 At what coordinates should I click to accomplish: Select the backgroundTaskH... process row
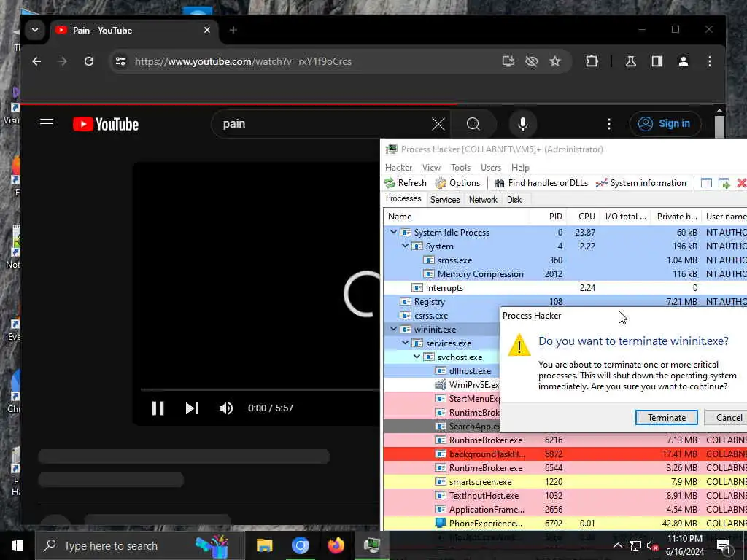(x=565, y=454)
